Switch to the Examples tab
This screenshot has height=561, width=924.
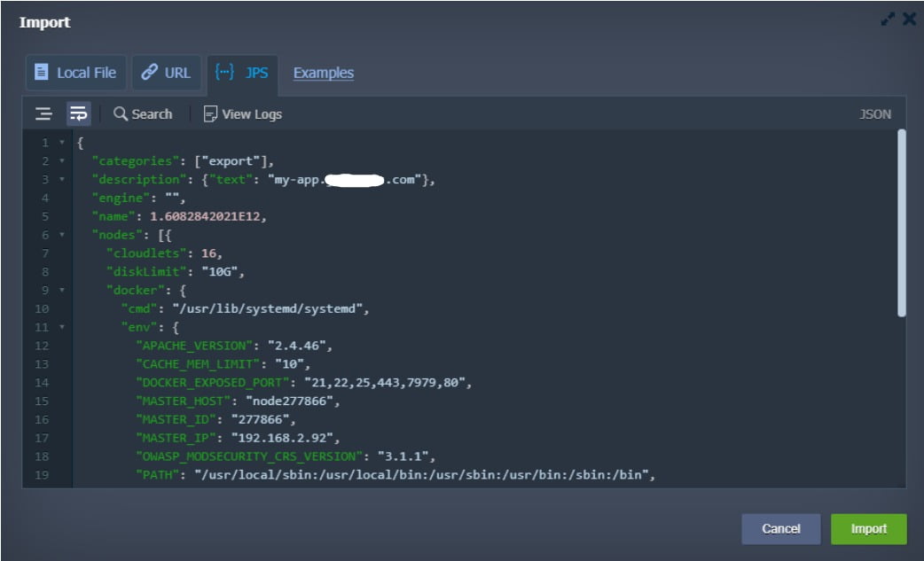tap(323, 74)
